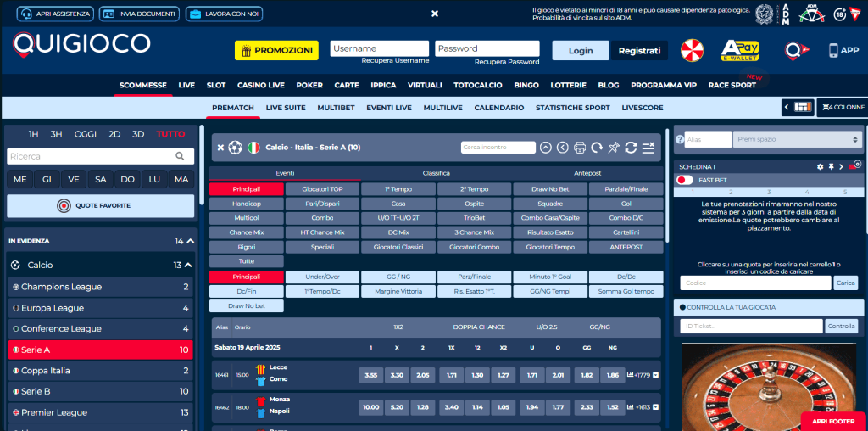
Task: Open the APay e-wallet icon
Action: tap(740, 50)
